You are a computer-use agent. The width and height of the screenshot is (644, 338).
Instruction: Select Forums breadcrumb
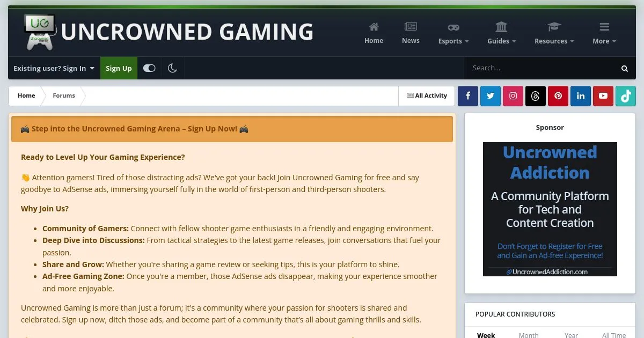[64, 95]
